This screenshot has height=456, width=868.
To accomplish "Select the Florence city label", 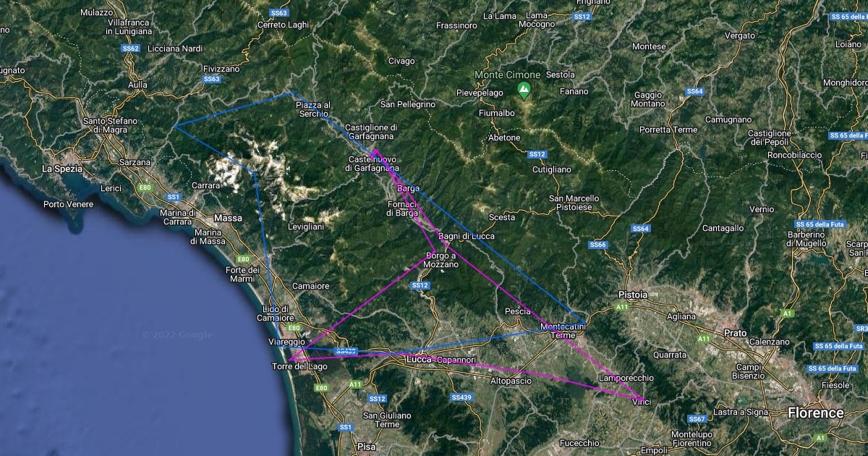I will point(816,413).
